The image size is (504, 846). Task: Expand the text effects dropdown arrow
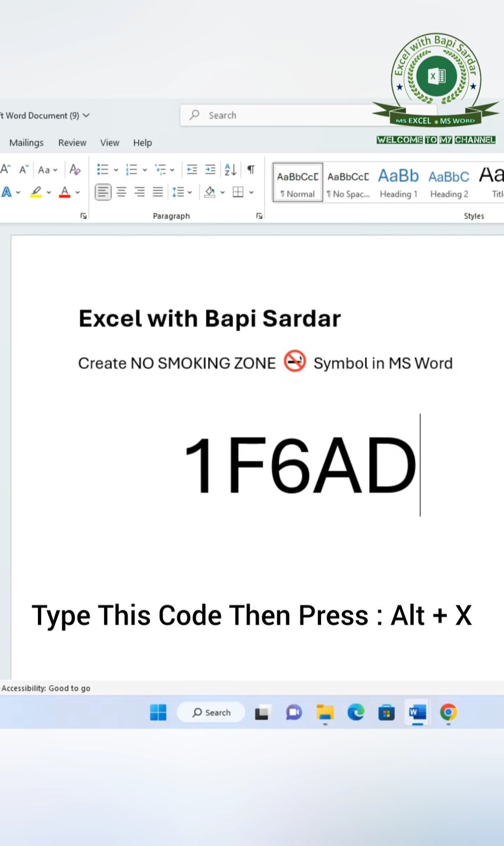(x=18, y=193)
